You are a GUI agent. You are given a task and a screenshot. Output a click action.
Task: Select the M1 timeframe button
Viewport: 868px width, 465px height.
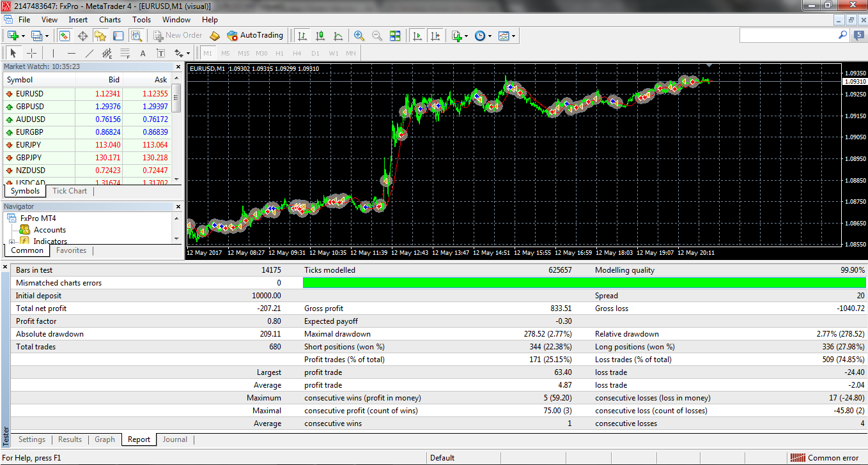pos(208,53)
